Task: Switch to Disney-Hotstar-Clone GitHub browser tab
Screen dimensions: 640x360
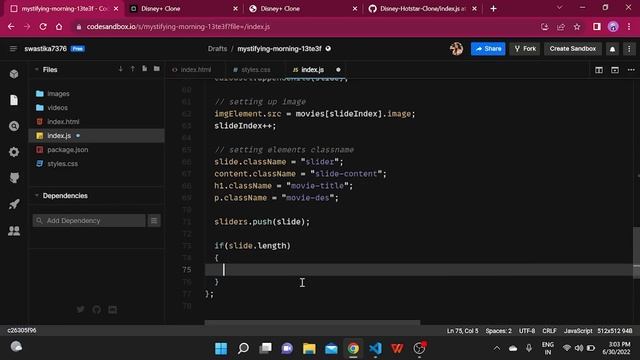Action: [x=423, y=9]
